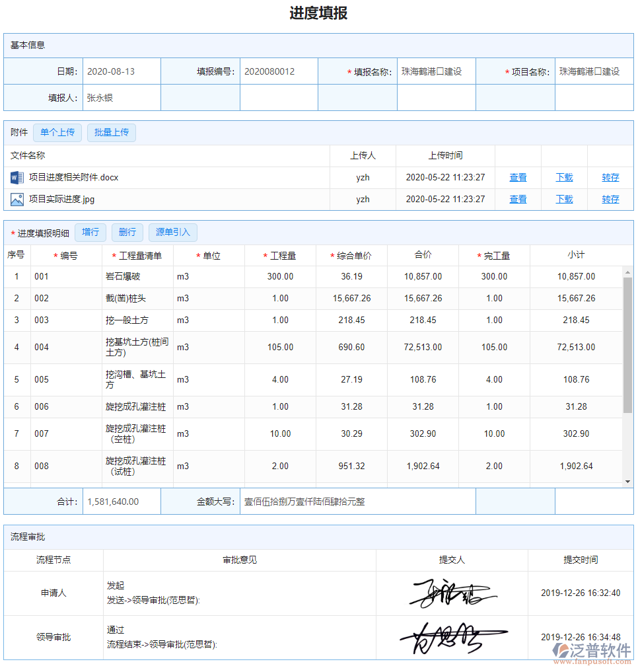Click 批量上传 to batch upload attachments

click(111, 132)
